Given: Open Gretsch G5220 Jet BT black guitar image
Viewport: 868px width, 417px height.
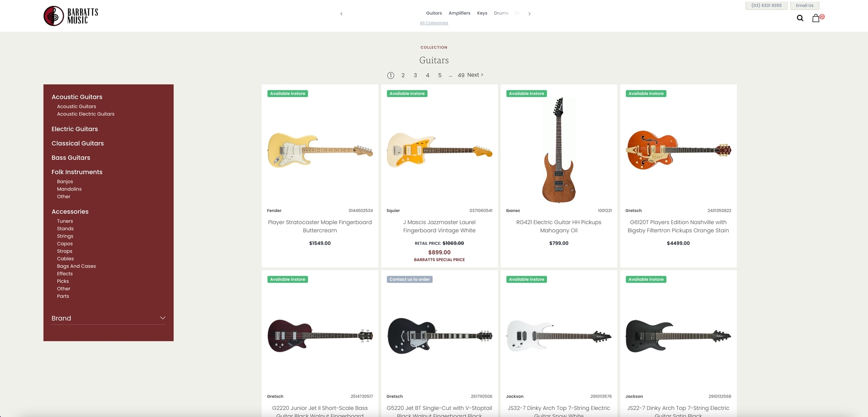Looking at the screenshot, I should (x=439, y=336).
